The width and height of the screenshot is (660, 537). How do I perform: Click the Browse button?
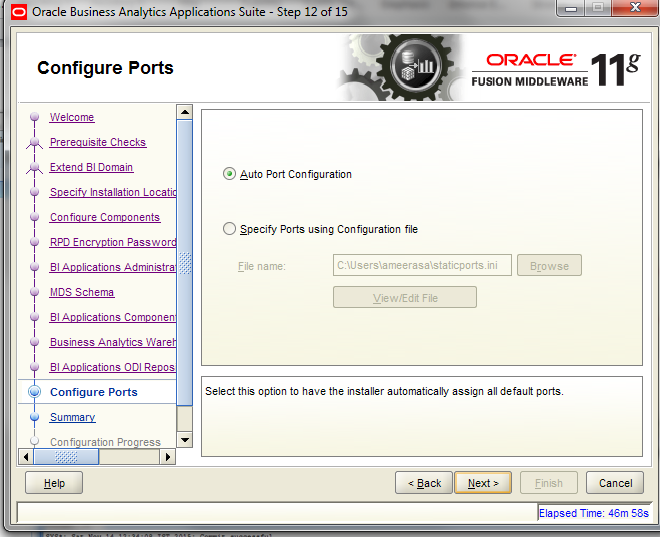tap(549, 265)
